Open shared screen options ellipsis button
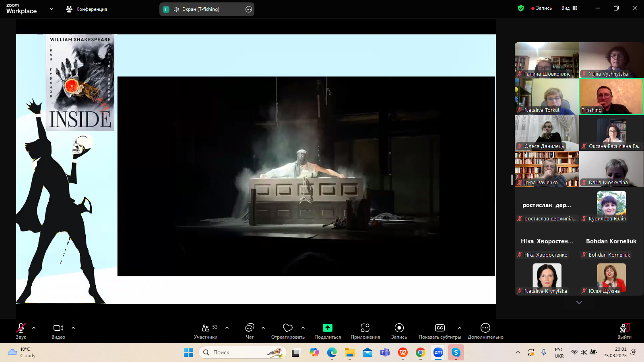 pyautogui.click(x=249, y=9)
